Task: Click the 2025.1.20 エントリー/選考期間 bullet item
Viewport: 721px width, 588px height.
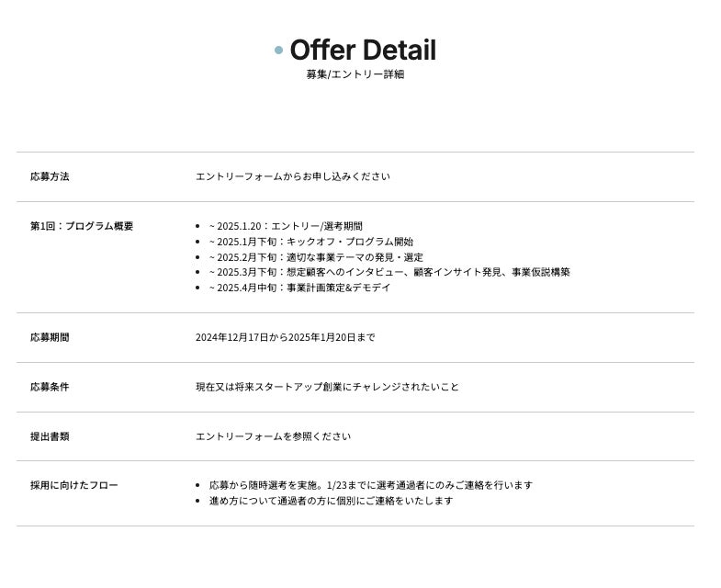Action: (x=286, y=226)
